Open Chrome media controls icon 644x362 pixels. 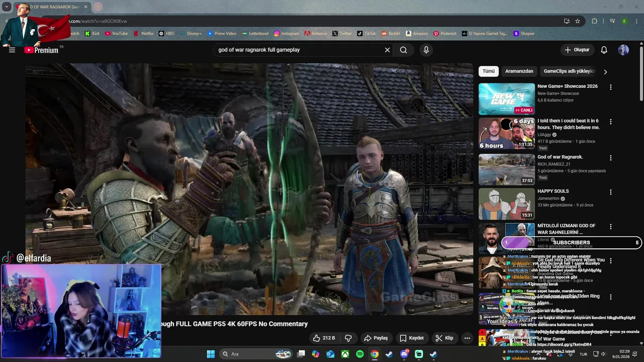pyautogui.click(x=612, y=21)
